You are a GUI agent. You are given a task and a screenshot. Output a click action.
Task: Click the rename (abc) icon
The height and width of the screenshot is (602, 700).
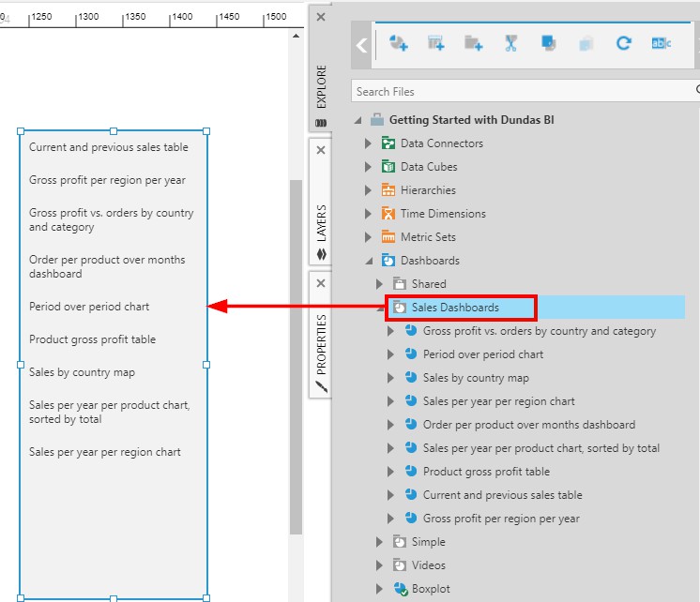pyautogui.click(x=662, y=43)
